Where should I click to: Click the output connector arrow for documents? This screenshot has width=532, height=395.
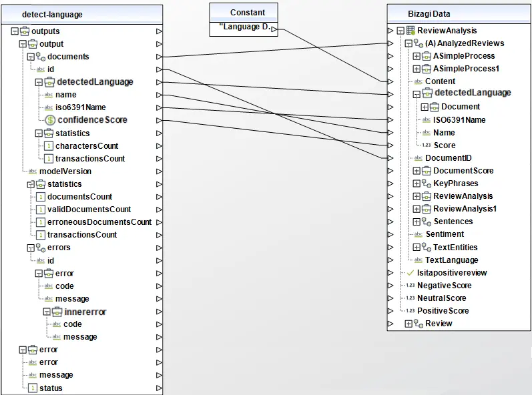pyautogui.click(x=159, y=57)
